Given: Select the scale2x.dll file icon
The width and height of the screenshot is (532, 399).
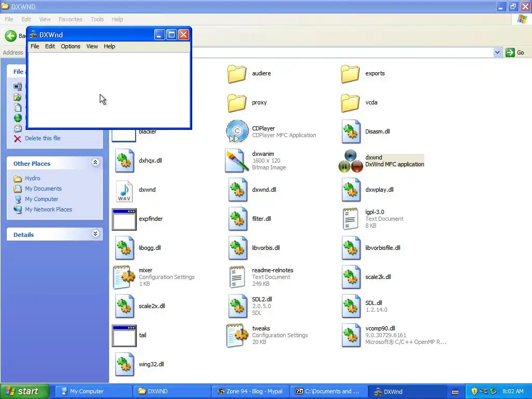Looking at the screenshot, I should pyautogui.click(x=124, y=307).
